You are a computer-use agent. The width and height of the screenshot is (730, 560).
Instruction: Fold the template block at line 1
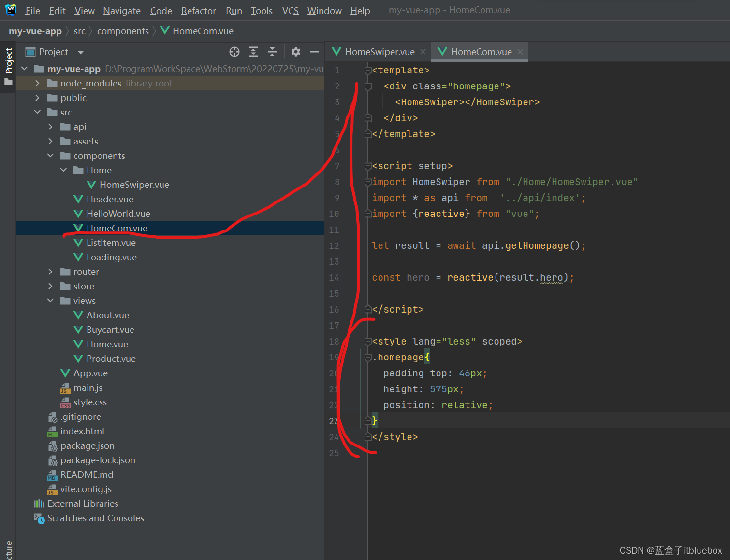pos(368,71)
